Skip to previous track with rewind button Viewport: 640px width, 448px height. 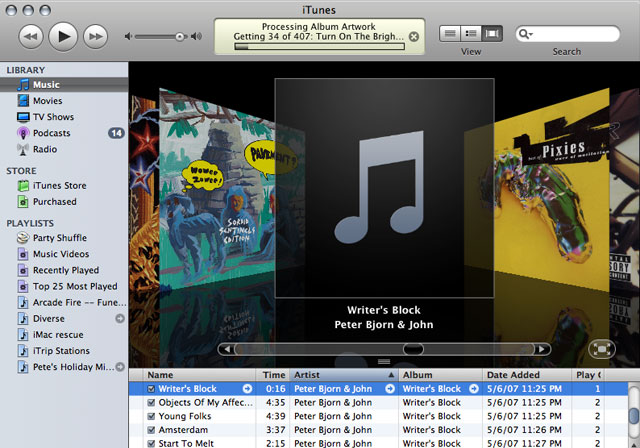[31, 37]
